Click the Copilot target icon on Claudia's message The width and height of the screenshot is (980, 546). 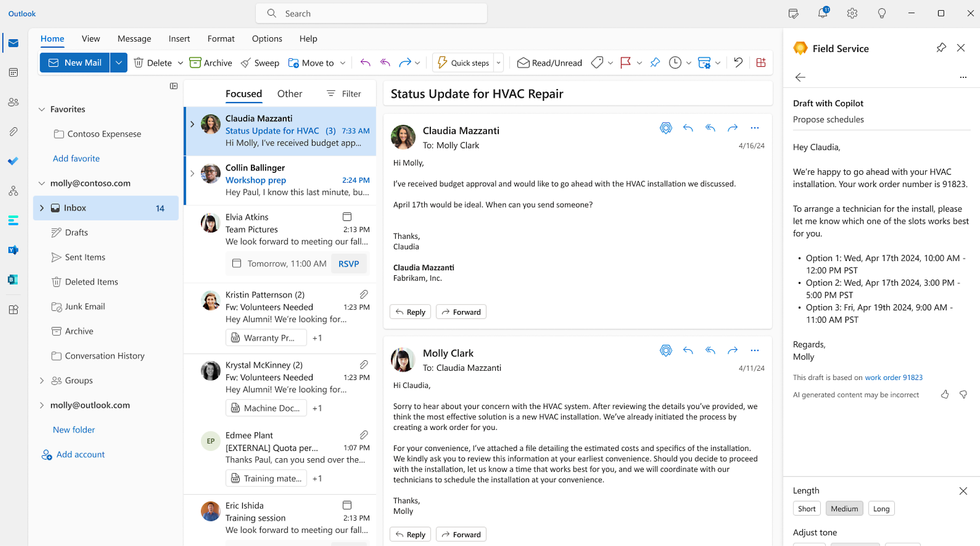pos(665,128)
